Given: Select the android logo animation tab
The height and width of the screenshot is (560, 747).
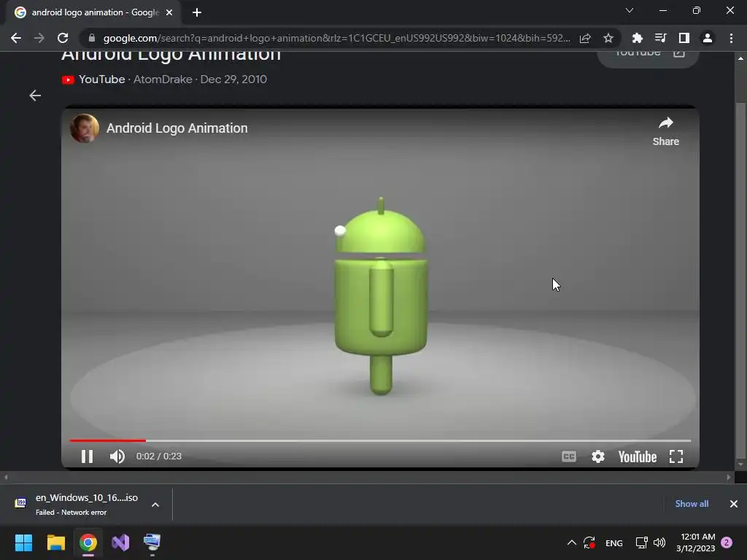Looking at the screenshot, I should pyautogui.click(x=93, y=12).
